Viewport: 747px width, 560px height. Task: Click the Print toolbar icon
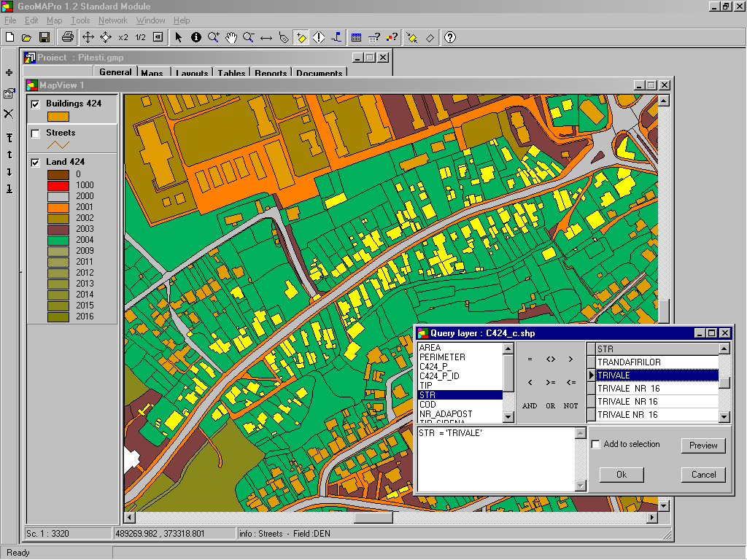(x=68, y=37)
